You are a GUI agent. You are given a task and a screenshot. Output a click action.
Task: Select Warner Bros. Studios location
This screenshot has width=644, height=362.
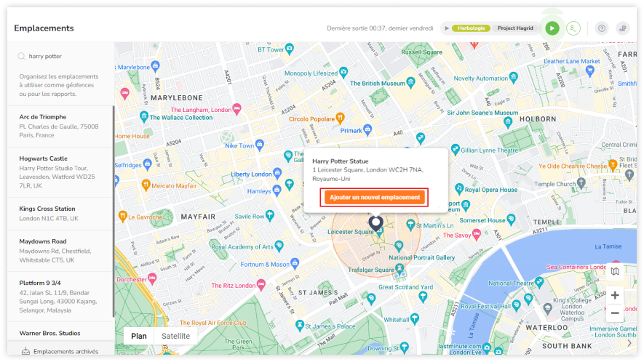point(60,333)
